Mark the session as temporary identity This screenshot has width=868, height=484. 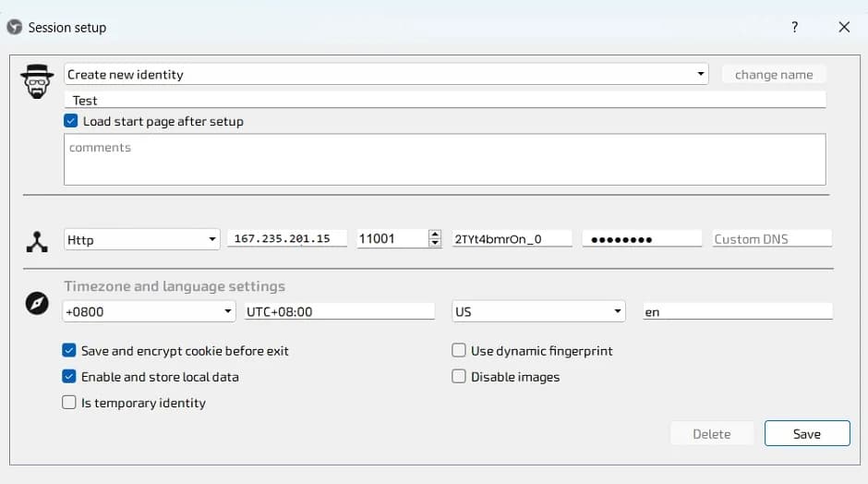tap(69, 403)
